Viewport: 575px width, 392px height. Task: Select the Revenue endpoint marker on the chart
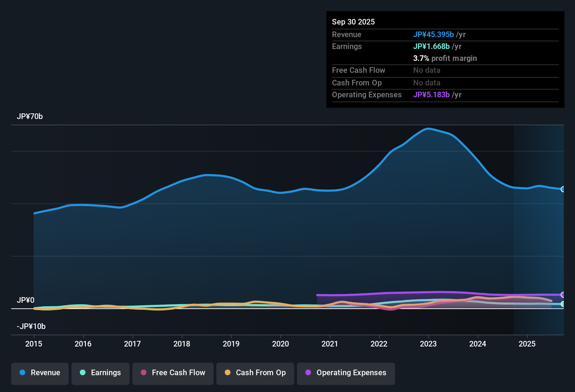[x=563, y=189]
